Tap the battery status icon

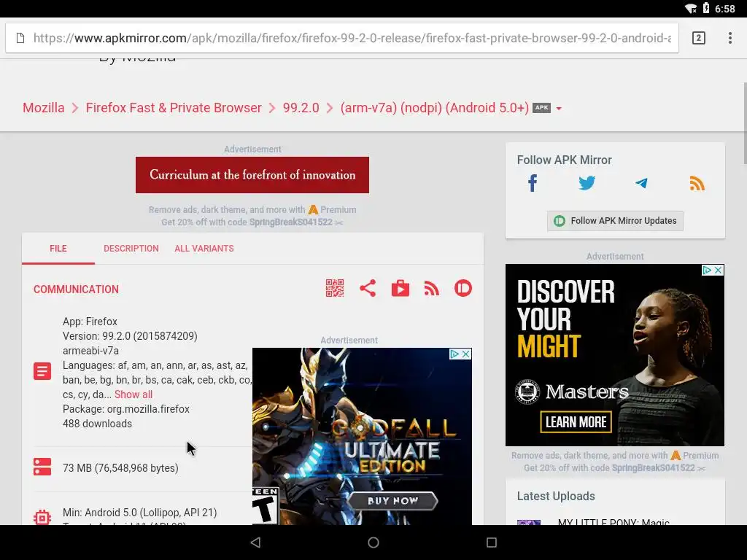point(706,9)
